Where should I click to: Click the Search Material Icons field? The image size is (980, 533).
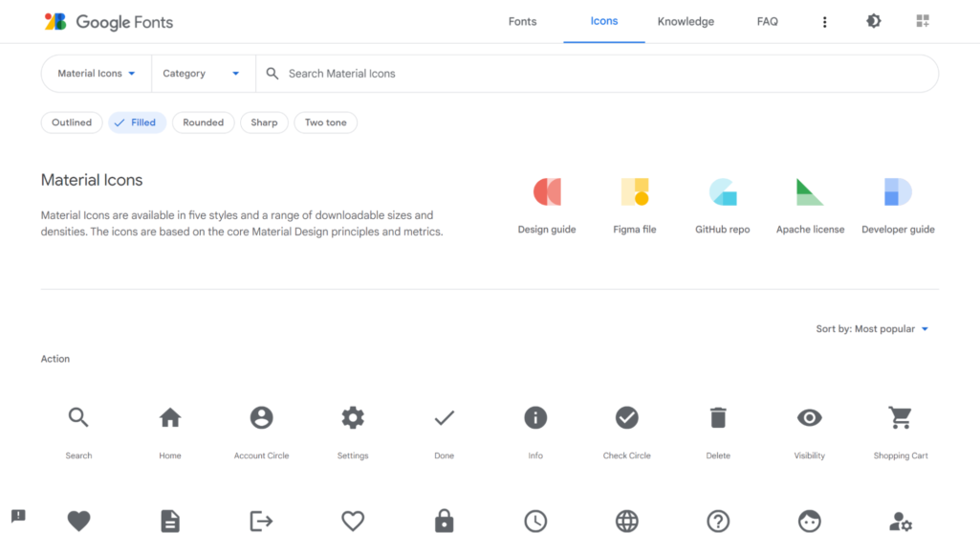[602, 74]
